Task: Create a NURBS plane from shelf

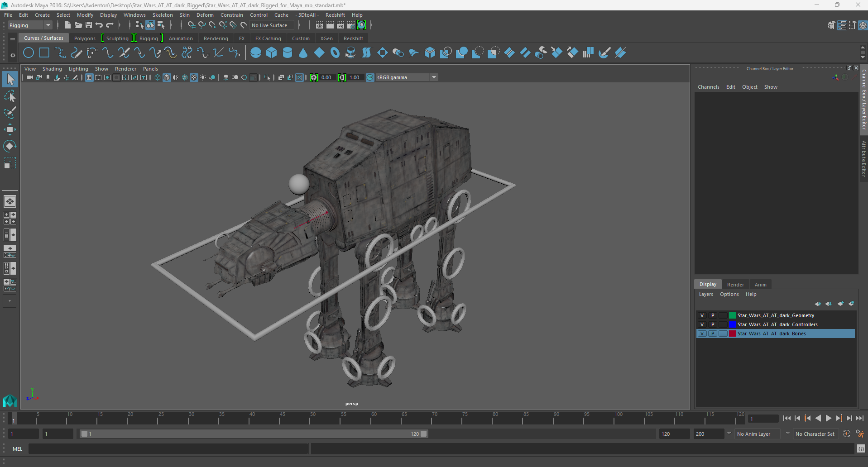Action: click(319, 53)
